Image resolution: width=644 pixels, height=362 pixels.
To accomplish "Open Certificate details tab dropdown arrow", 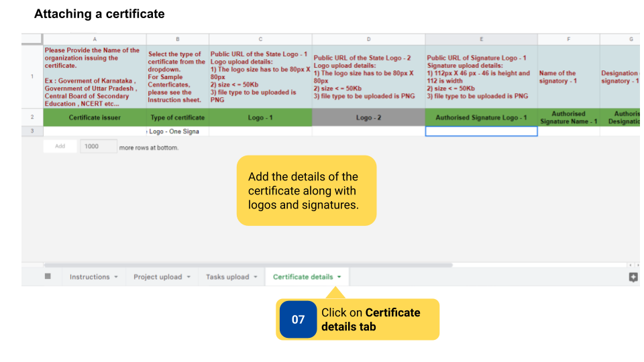I will pos(339,277).
